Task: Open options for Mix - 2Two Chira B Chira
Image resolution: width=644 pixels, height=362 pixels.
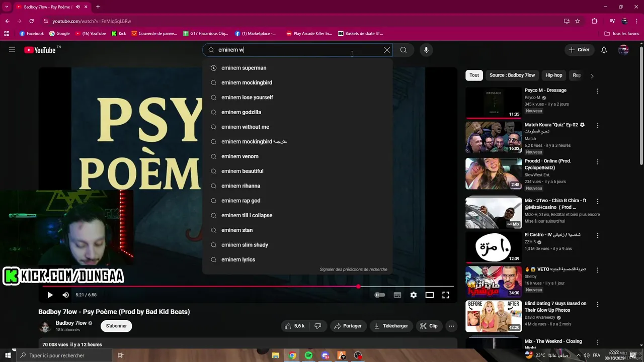Action: (x=598, y=201)
